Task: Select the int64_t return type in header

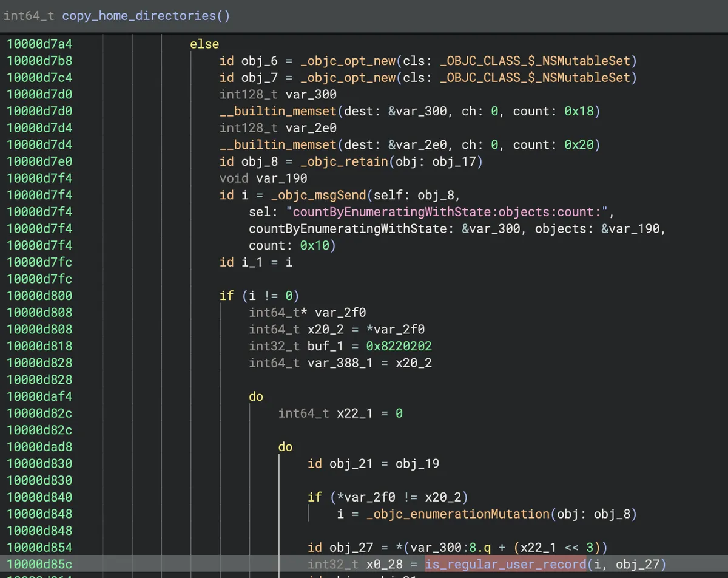Action: coord(30,16)
